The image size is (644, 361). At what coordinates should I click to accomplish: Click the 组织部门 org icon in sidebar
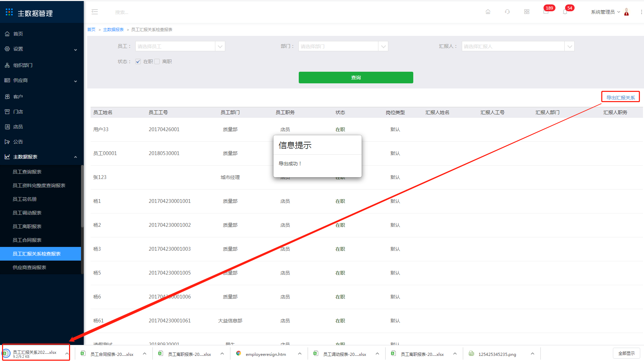(x=7, y=65)
